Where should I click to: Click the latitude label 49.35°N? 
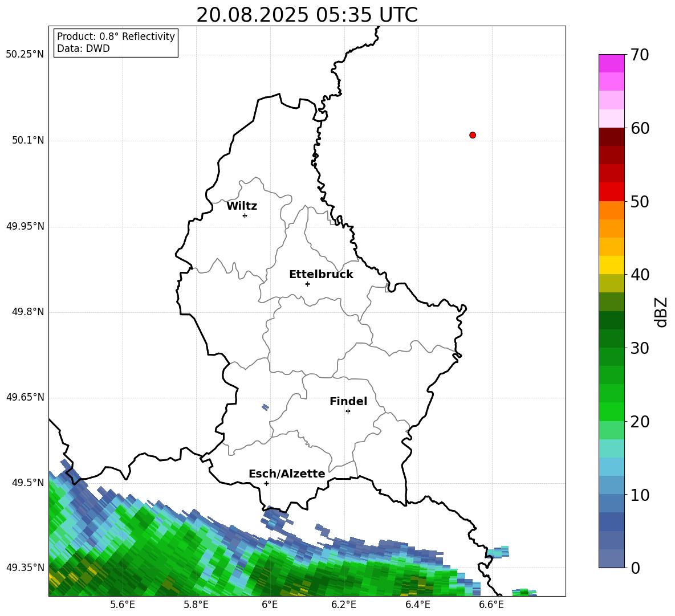click(25, 568)
